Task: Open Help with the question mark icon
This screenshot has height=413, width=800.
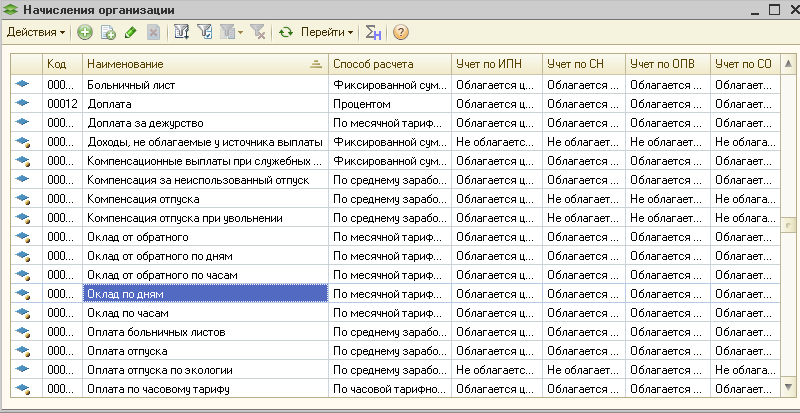Action: click(x=401, y=33)
